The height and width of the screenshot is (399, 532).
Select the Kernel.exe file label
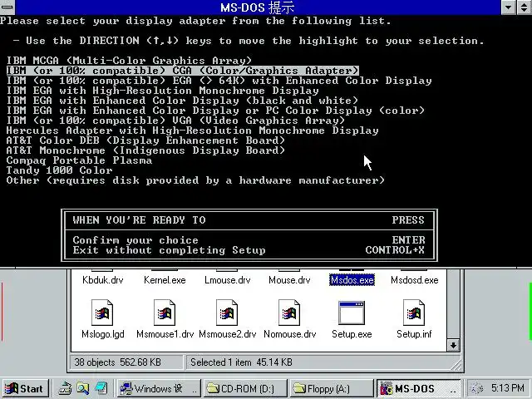pos(165,280)
